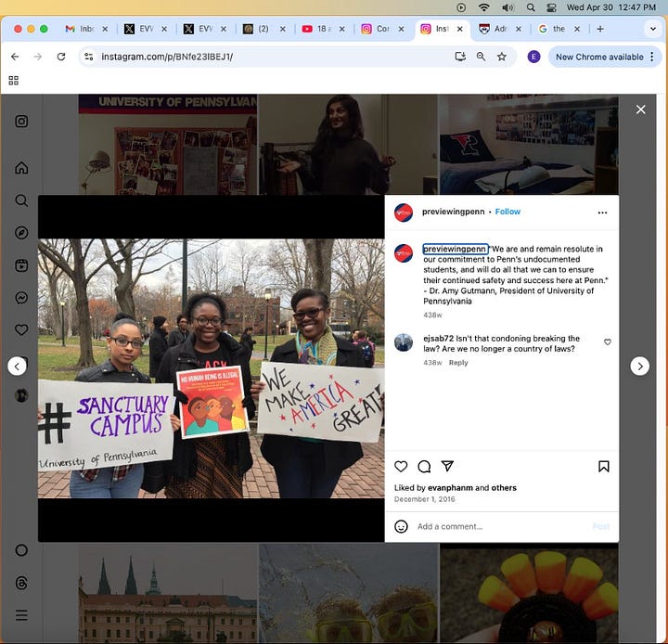Click previewingpenn username in caption
The image size is (668, 644).
tap(455, 249)
